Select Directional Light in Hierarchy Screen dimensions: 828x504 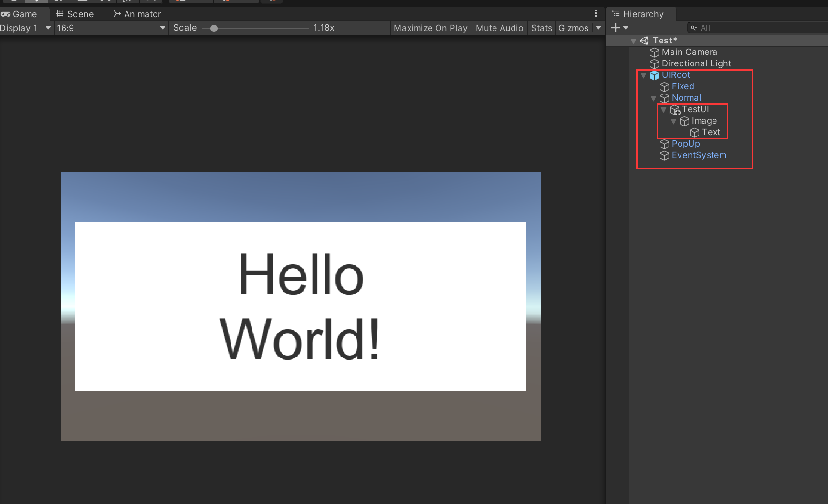696,63
